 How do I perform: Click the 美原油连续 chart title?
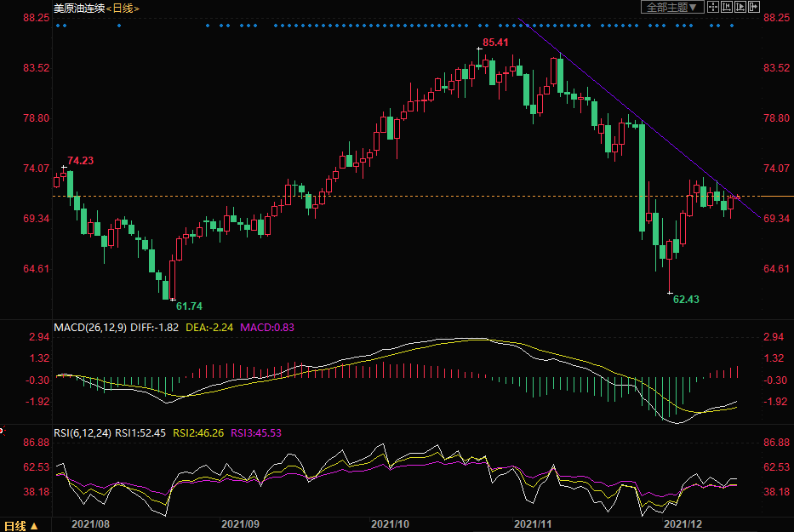pyautogui.click(x=78, y=8)
